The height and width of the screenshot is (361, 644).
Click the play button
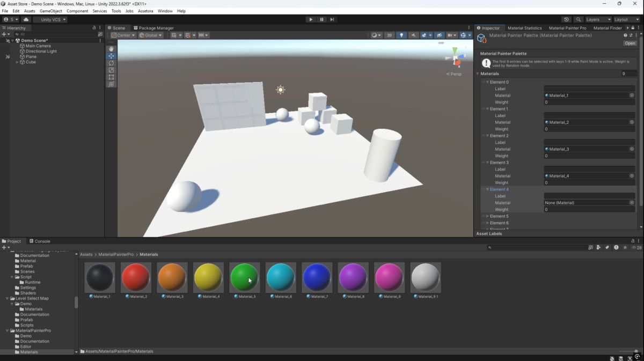coord(311,19)
